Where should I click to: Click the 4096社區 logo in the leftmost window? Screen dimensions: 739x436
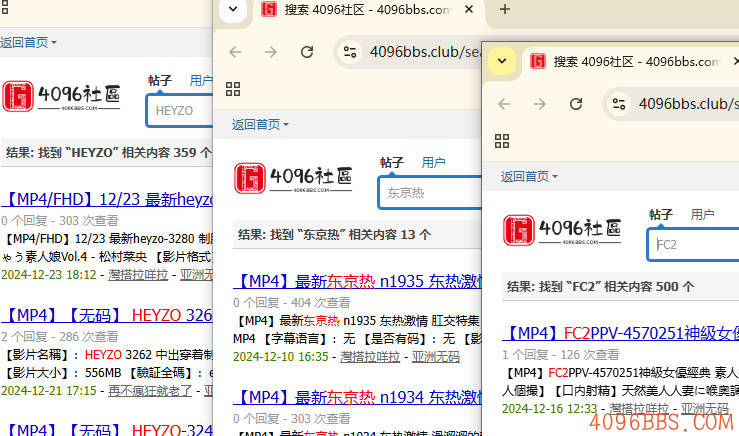coord(62,97)
